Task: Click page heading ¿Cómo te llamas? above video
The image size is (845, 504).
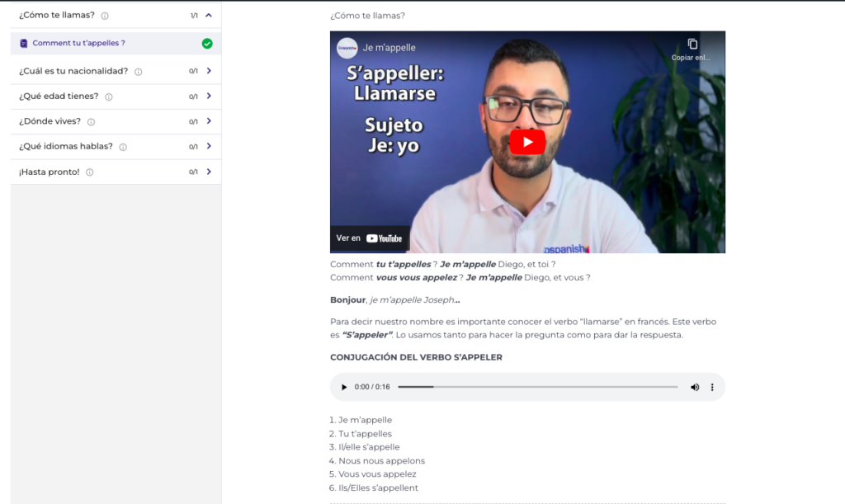Action: pos(367,16)
